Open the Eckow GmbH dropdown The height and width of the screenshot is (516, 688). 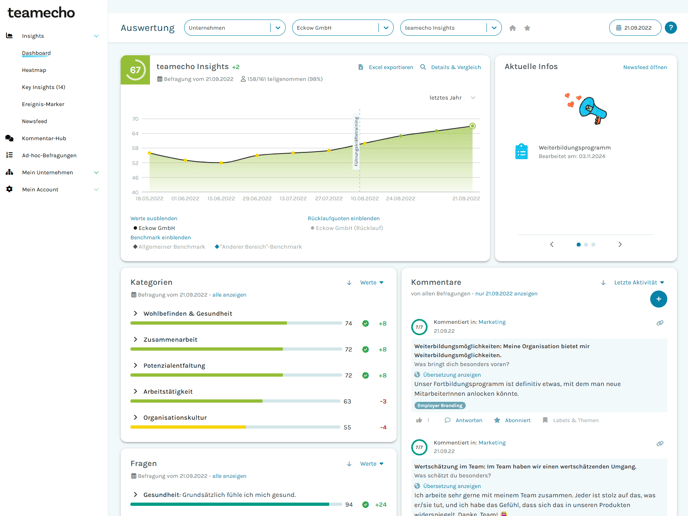[343, 28]
